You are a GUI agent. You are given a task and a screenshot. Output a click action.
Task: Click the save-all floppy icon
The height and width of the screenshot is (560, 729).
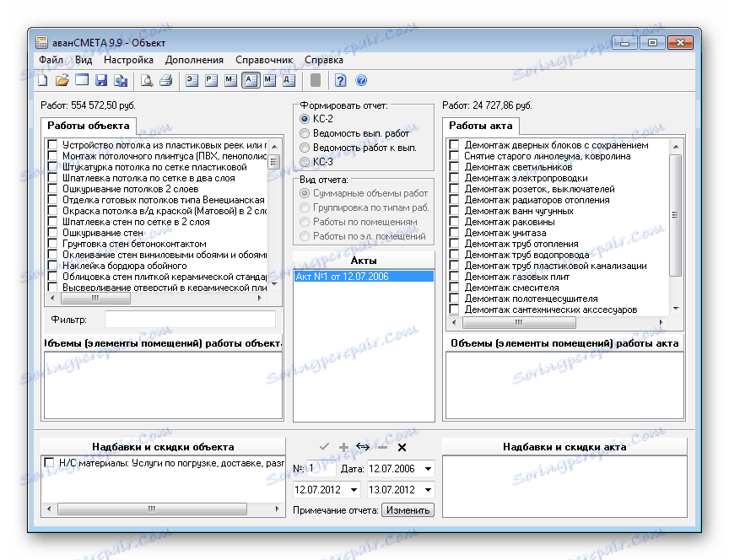[x=121, y=80]
